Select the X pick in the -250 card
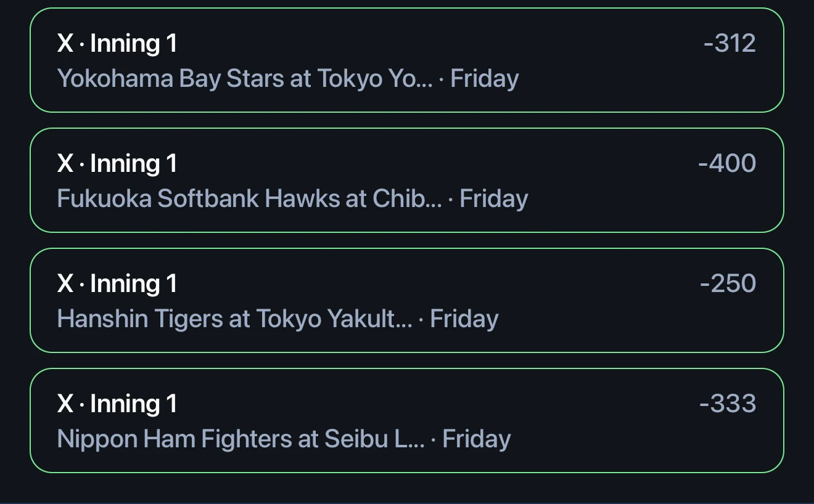The width and height of the screenshot is (814, 504). 65,283
